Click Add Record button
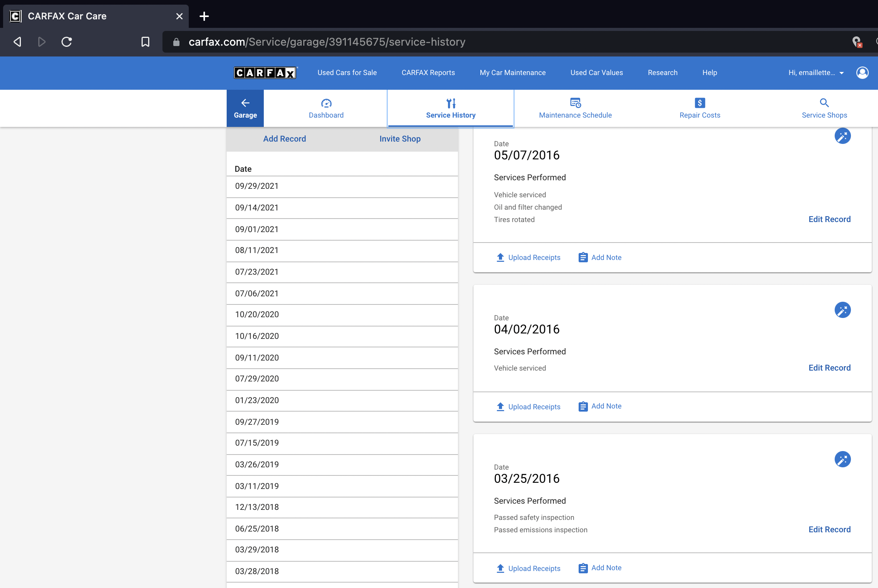 [284, 139]
